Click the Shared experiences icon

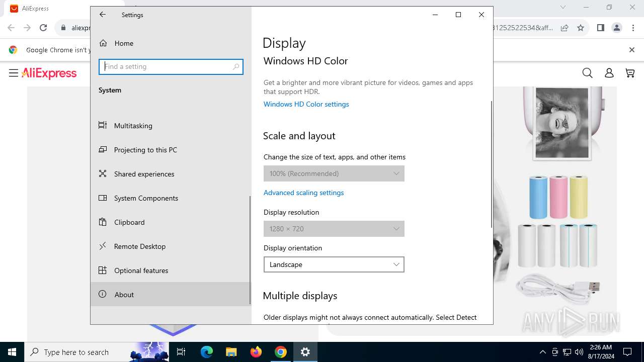coord(103,173)
